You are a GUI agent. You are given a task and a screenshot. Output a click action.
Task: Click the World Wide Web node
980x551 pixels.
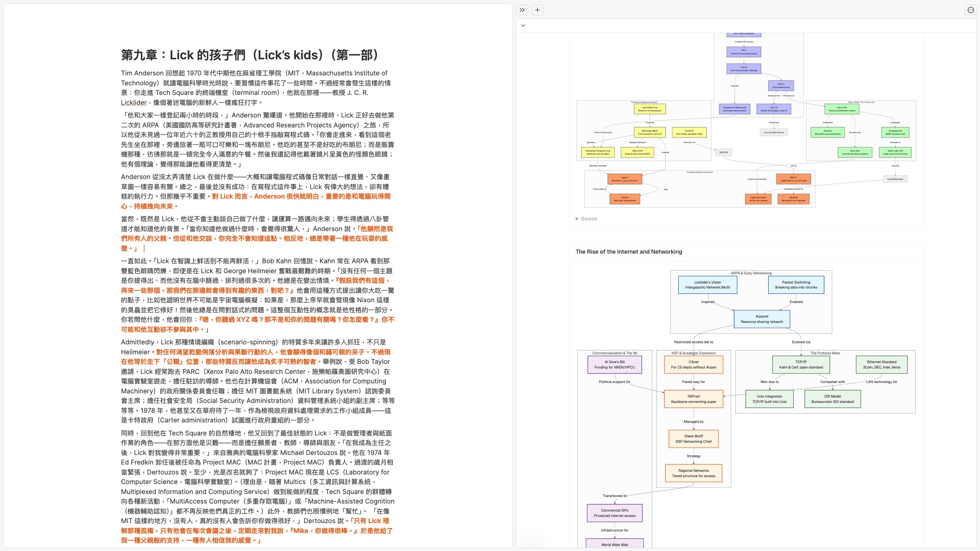614,544
